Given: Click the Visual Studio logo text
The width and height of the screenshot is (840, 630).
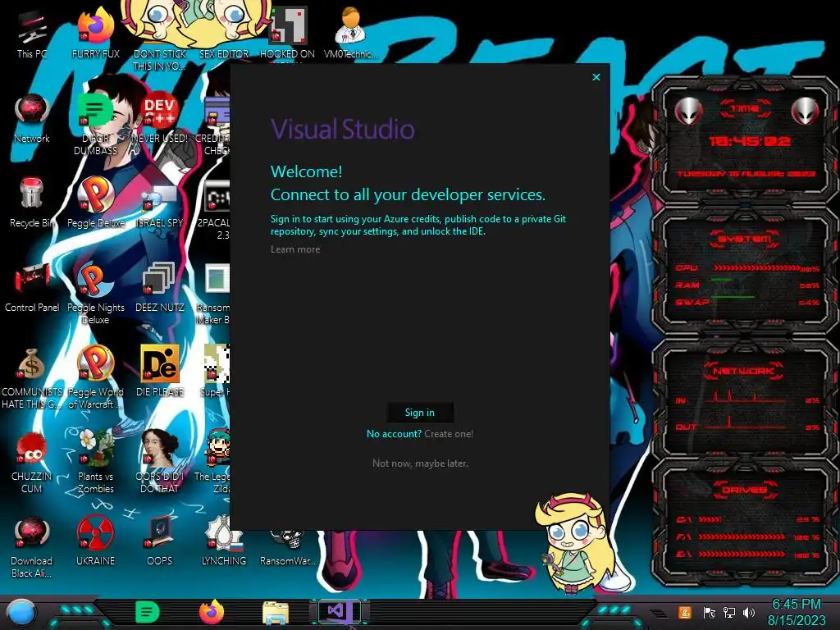Looking at the screenshot, I should (343, 130).
